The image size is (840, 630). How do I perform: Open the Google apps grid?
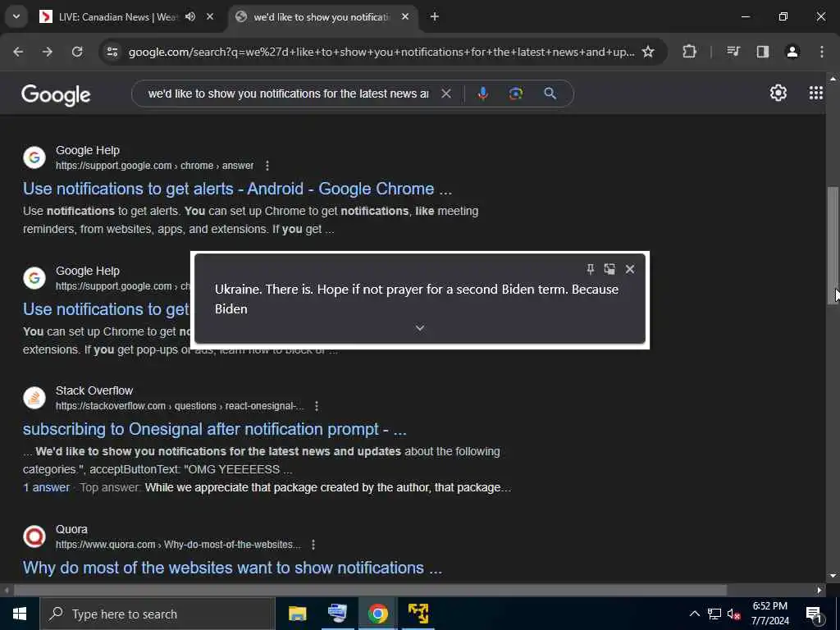tap(816, 94)
